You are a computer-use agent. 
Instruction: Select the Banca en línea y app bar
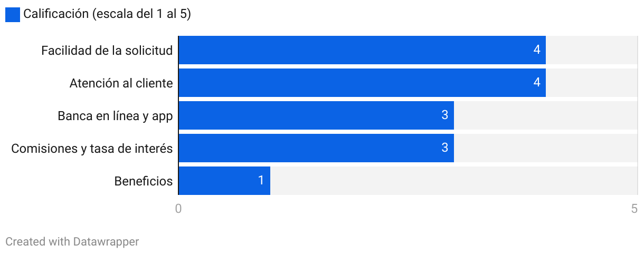pos(316,115)
